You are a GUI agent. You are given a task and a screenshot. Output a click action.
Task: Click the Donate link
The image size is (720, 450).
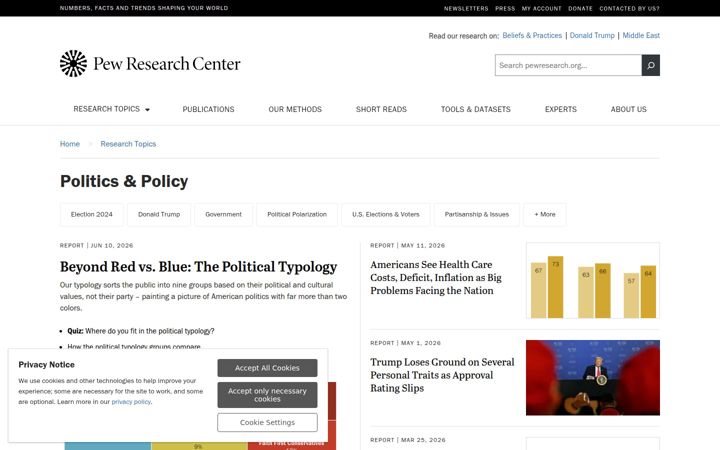point(580,8)
